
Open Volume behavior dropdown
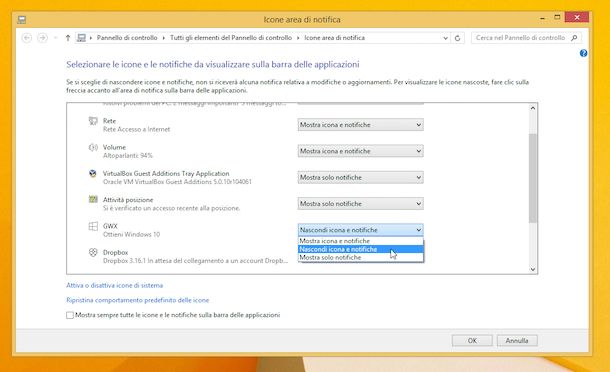pyautogui.click(x=360, y=151)
